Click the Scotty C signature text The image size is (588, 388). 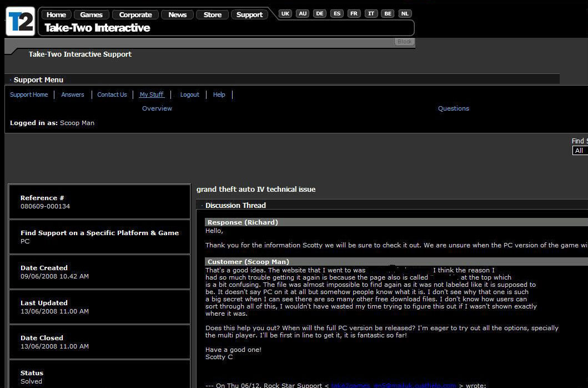(219, 357)
